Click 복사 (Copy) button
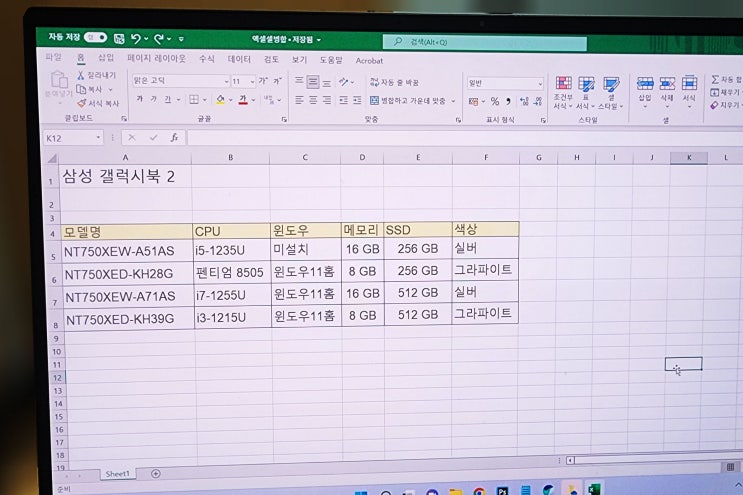This screenshot has height=495, width=743. 90,89
